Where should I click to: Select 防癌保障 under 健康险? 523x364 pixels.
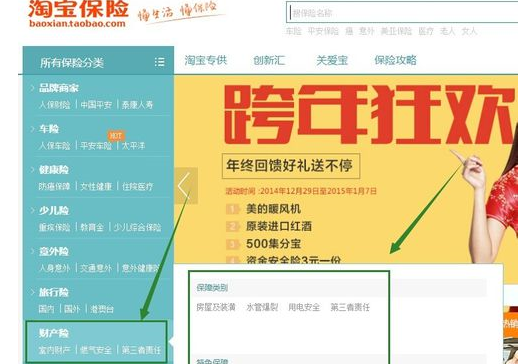tap(54, 186)
